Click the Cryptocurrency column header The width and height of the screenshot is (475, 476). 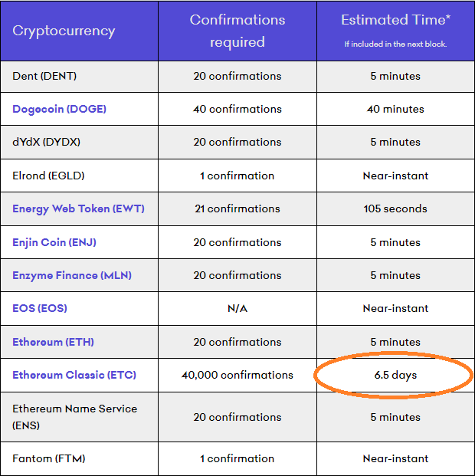click(x=64, y=31)
